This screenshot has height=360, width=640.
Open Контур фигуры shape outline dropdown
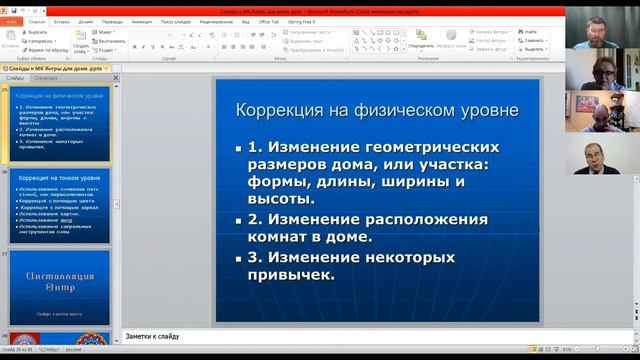pyautogui.click(x=489, y=41)
